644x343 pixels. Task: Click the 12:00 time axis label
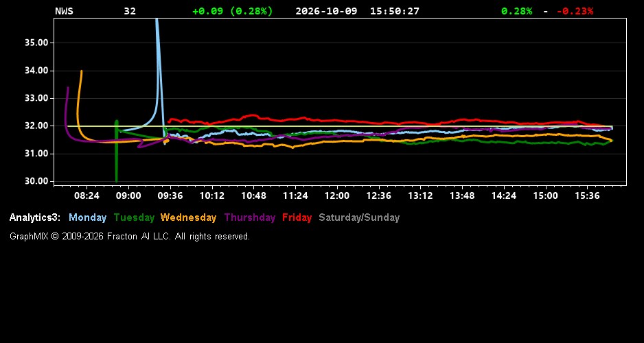[x=337, y=196]
